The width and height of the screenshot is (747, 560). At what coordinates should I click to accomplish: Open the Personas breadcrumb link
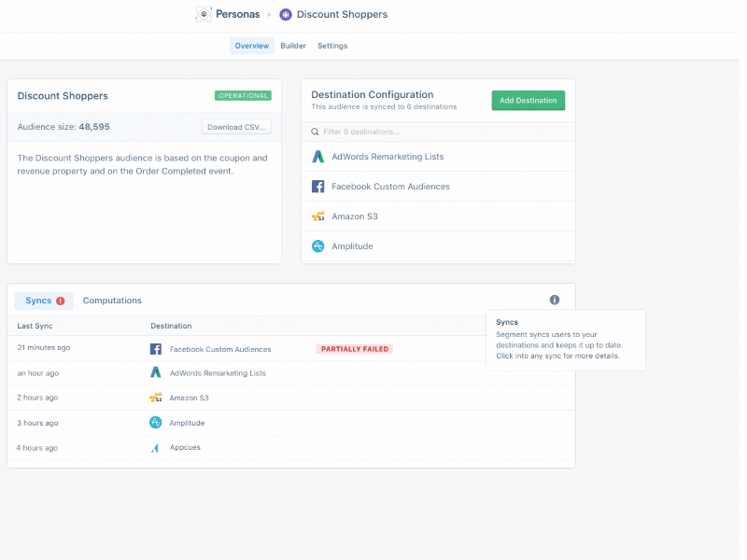click(x=237, y=14)
